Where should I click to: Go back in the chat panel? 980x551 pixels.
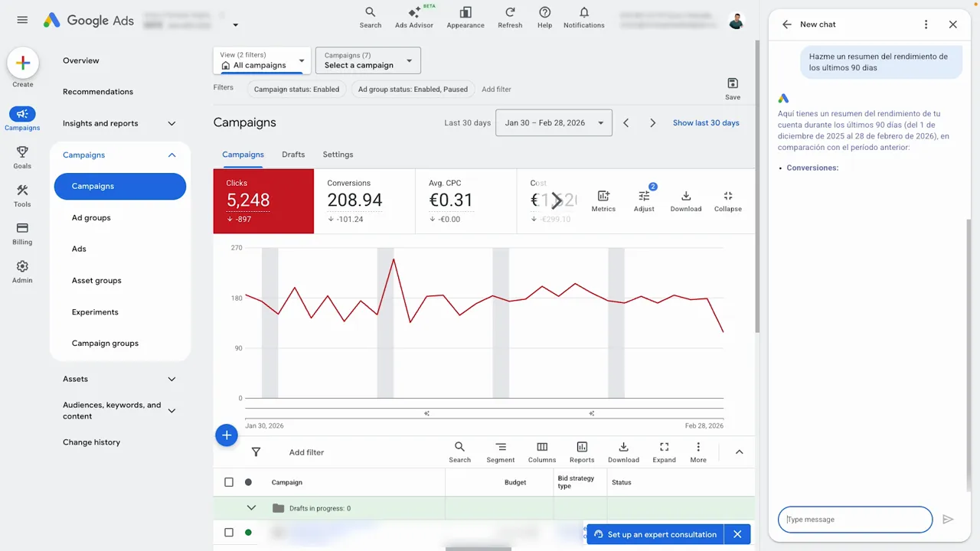[x=787, y=24]
